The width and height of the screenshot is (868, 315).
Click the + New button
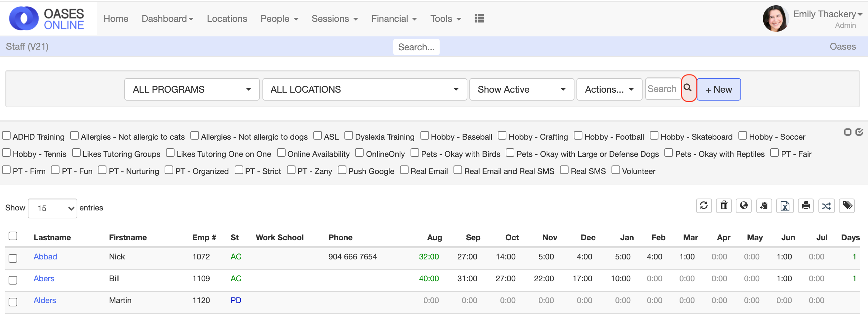click(718, 89)
